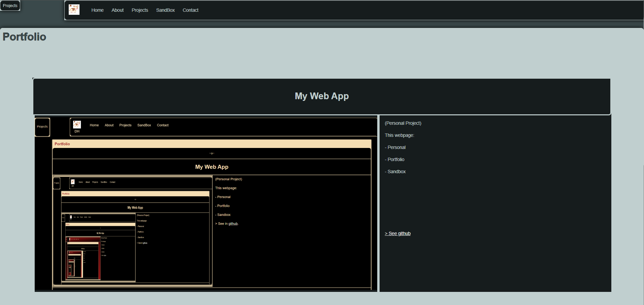Click the red 'Portfolio' title inside the screenshot

click(x=62, y=144)
